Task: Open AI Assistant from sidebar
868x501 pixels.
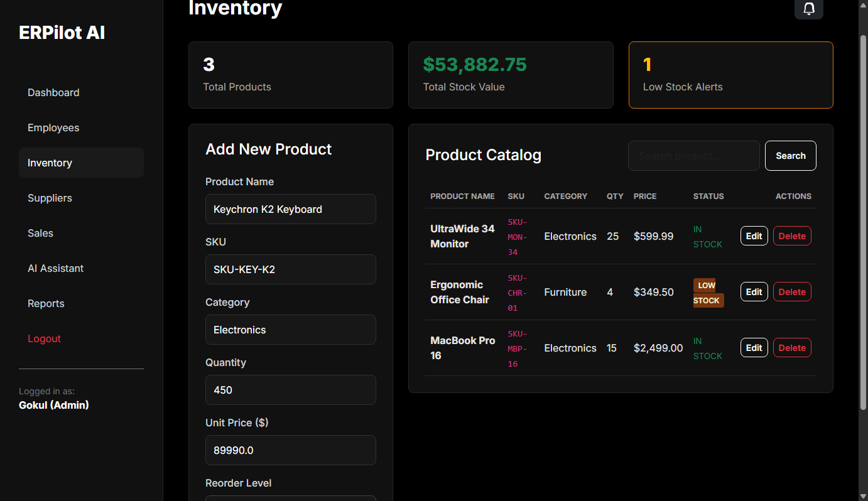Action: (81, 268)
